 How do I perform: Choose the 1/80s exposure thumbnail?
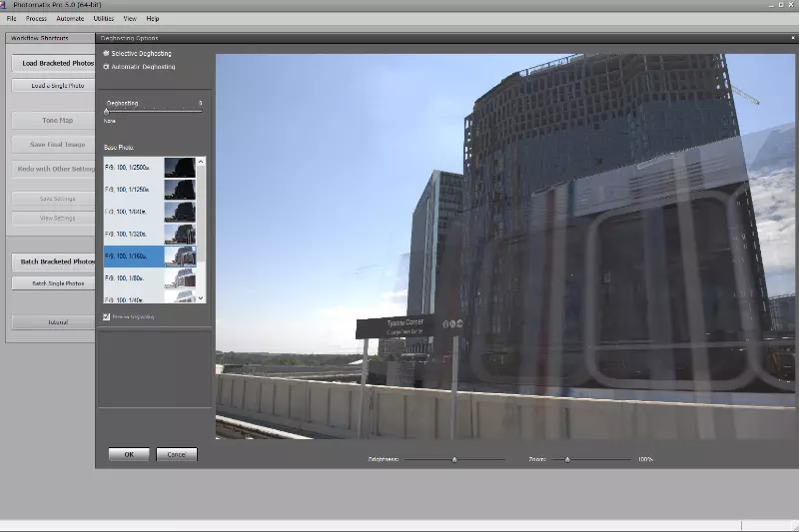(x=180, y=278)
